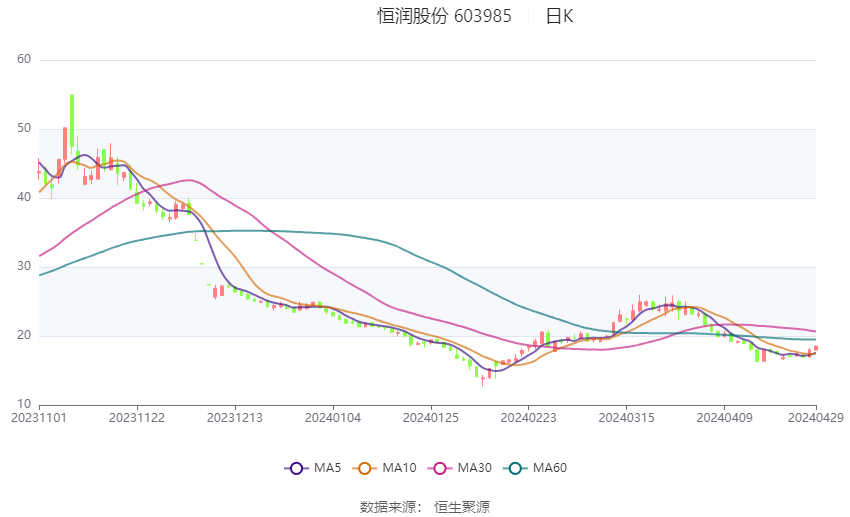Select x-axis date label 20240409
The image size is (850, 517).
click(724, 418)
